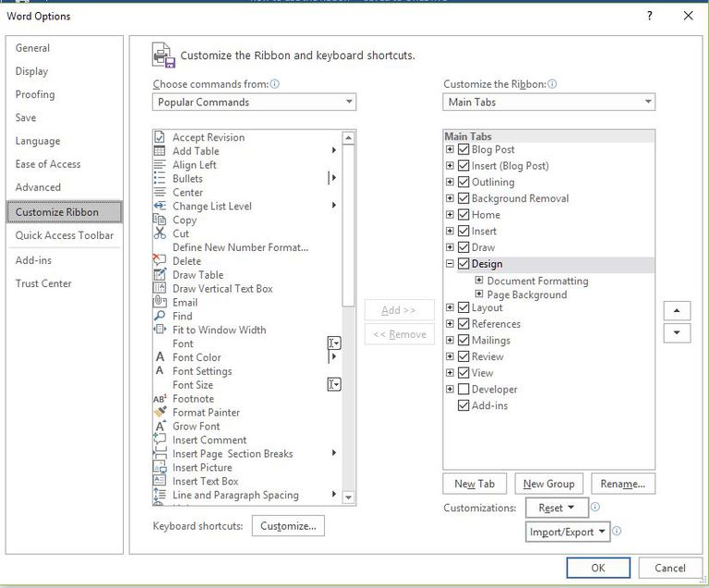
Task: Uncheck the Mailings tab checkbox
Action: pos(463,340)
